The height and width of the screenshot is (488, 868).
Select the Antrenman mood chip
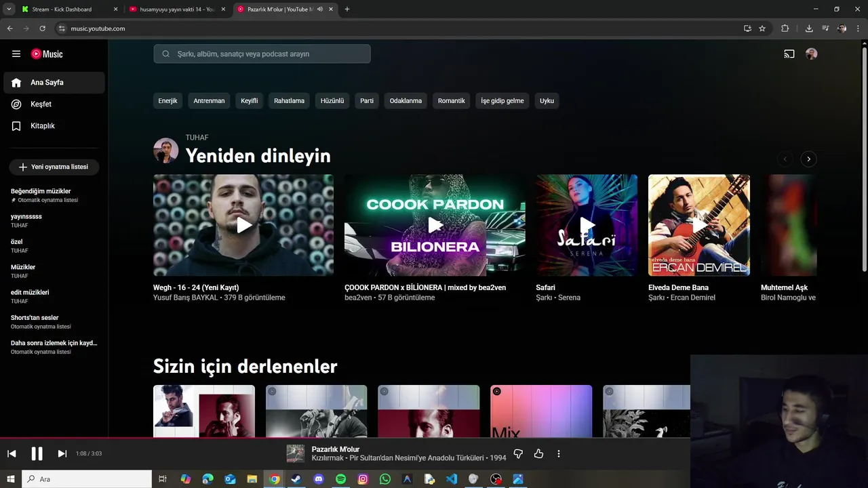pos(209,101)
